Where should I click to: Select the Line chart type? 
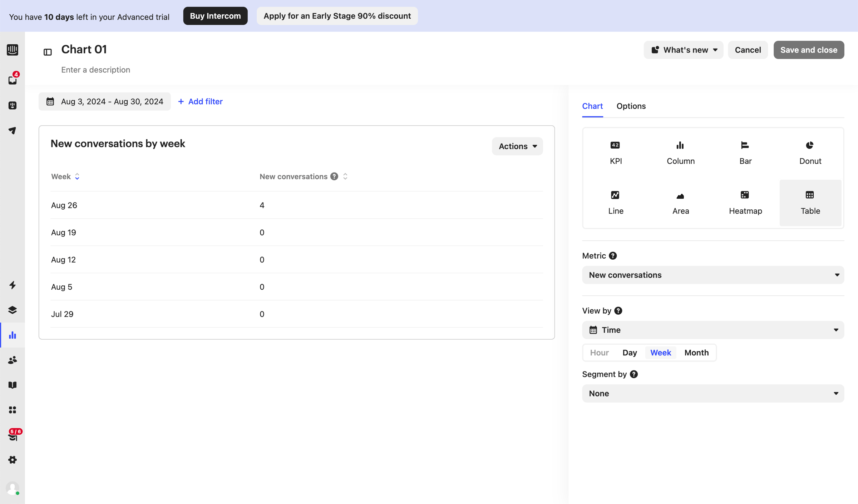(616, 203)
